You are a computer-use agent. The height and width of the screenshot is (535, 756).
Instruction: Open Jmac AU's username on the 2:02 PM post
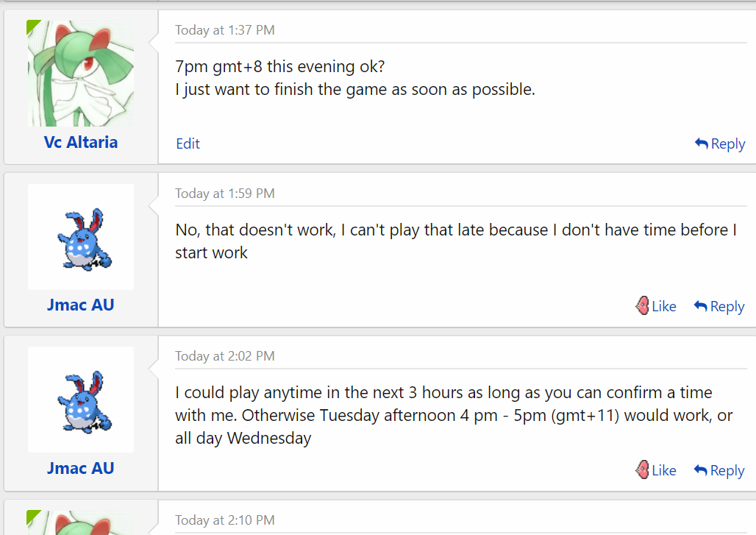point(81,468)
